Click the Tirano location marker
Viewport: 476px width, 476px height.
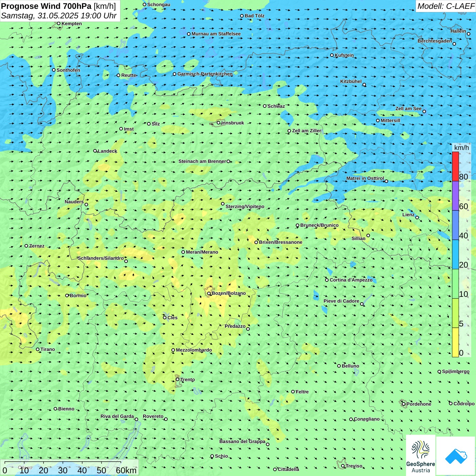click(38, 349)
